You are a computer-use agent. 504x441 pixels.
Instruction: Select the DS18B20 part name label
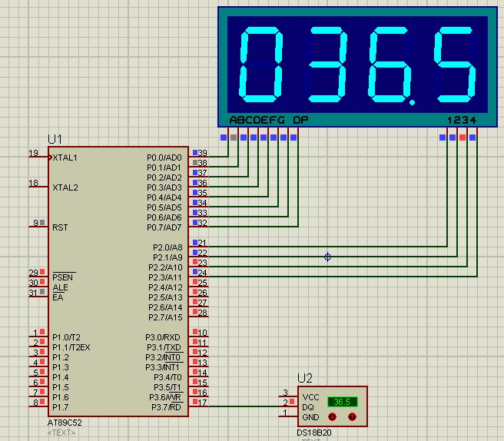point(313,433)
